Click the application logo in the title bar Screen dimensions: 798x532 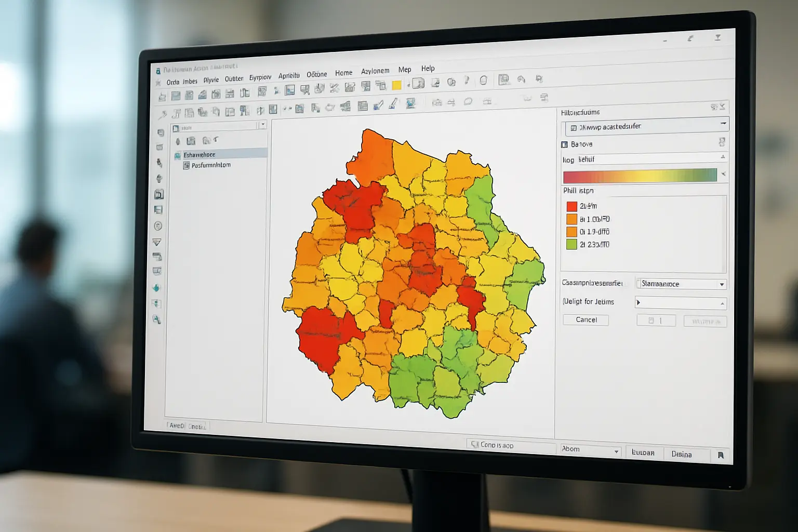158,70
